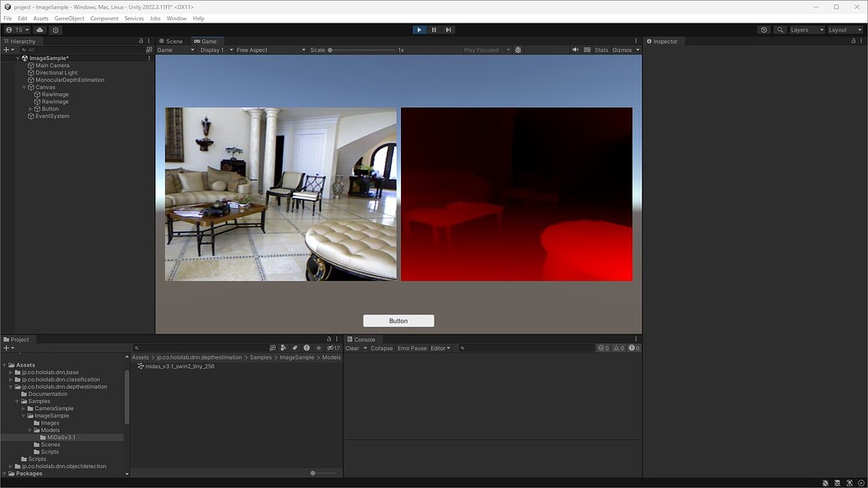Open the search field icon in the Console
Screen dimensions: 868x488
(462, 348)
